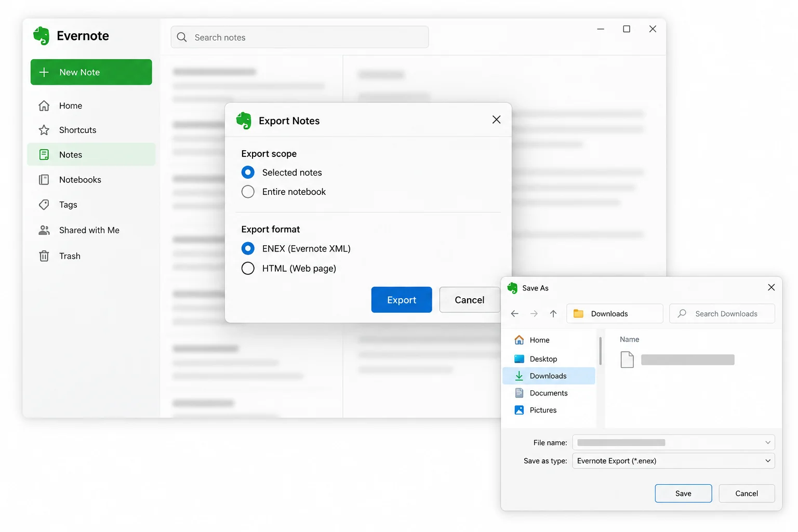Click the Search Downloads field
The height and width of the screenshot is (532, 798).
click(x=722, y=314)
